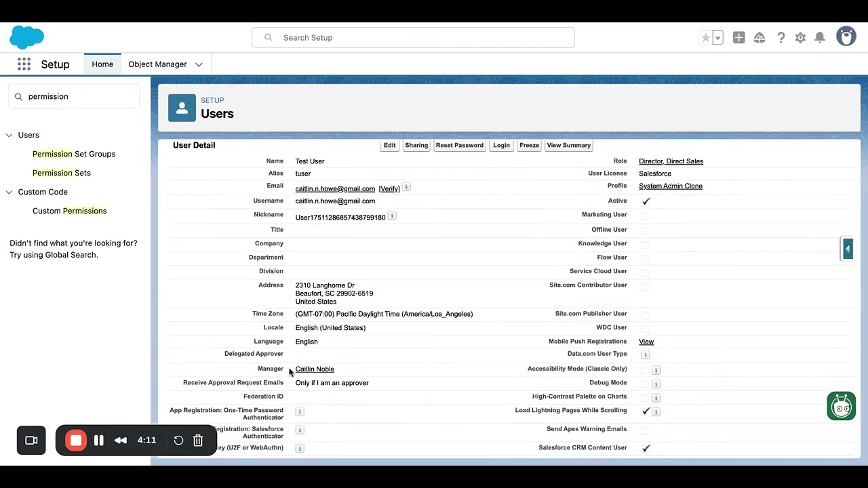The width and height of the screenshot is (868, 488).
Task: Open the user profile avatar
Action: [846, 37]
